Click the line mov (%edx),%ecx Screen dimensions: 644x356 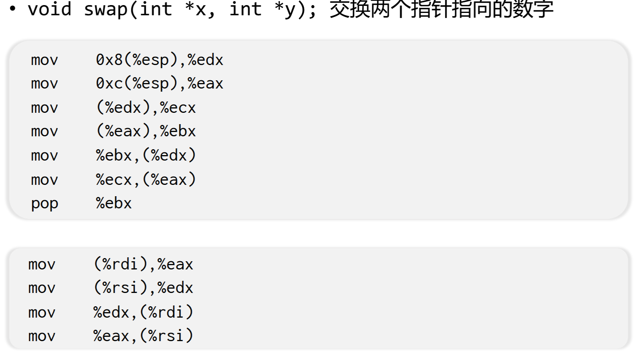coord(113,107)
